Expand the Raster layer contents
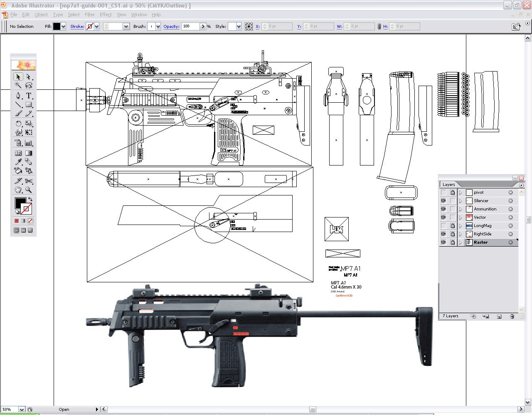 (461, 242)
